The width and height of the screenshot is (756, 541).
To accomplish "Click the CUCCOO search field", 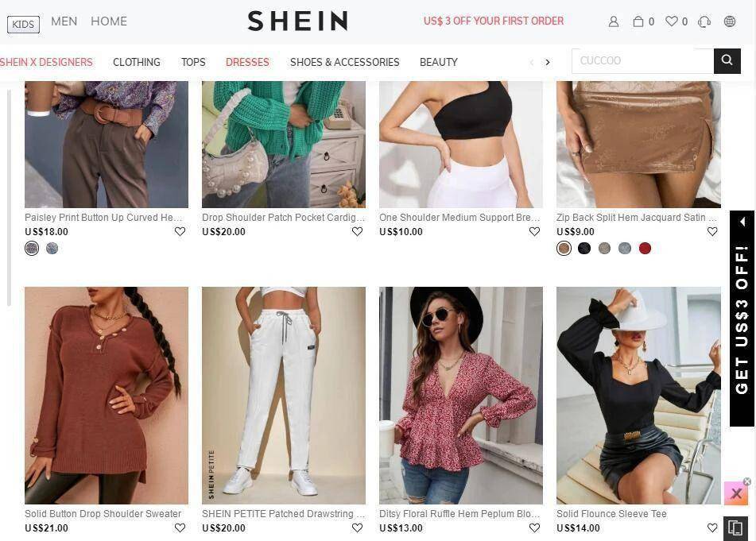I will pyautogui.click(x=642, y=60).
